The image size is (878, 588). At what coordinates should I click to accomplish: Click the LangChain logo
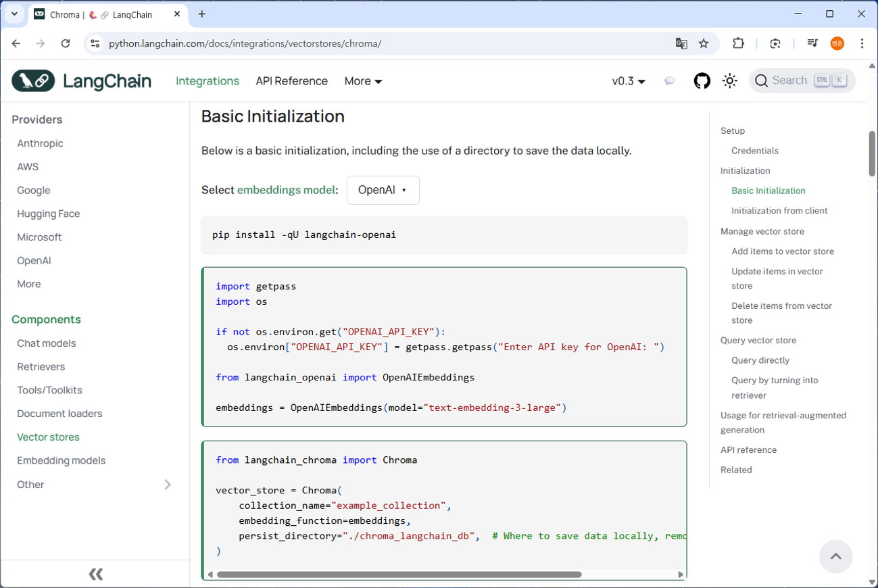tap(81, 81)
